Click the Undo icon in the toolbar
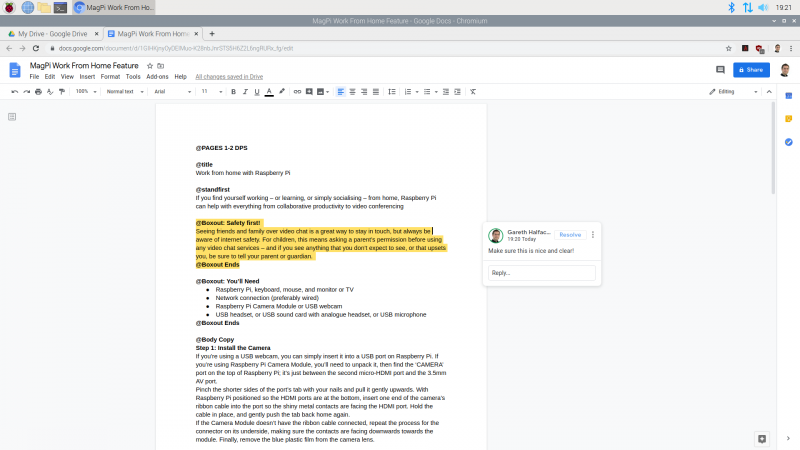 point(14,91)
